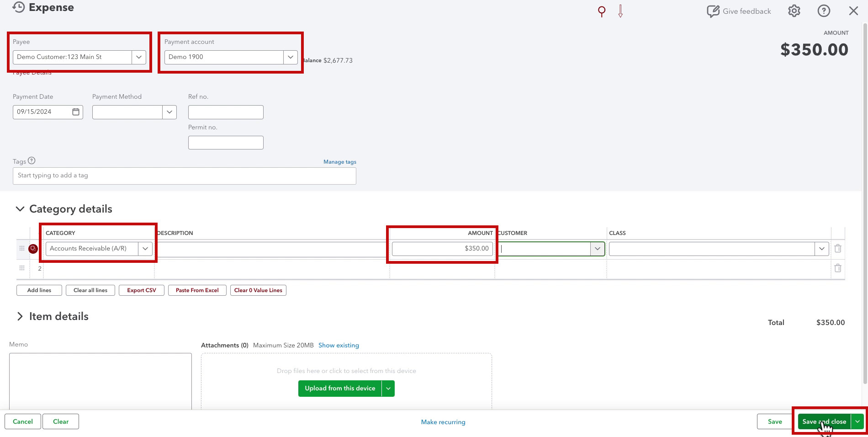868x437 pixels.
Task: Click Save and close button
Action: tap(824, 421)
